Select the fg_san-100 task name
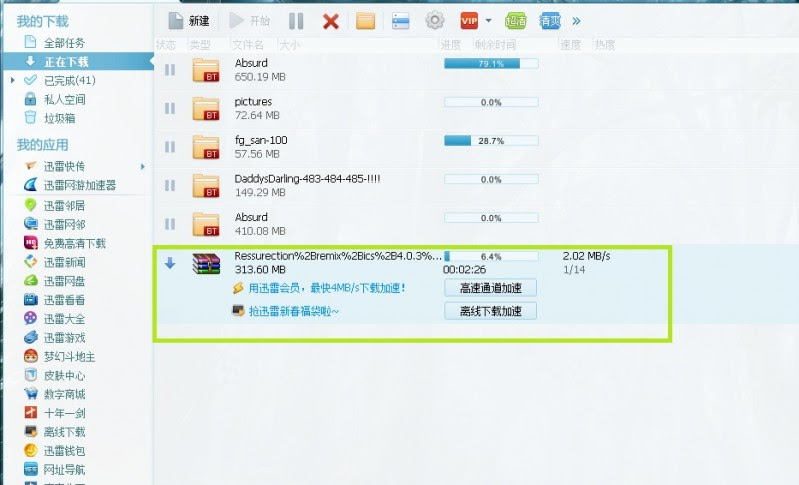Viewport: 799px width, 485px height. coord(261,140)
